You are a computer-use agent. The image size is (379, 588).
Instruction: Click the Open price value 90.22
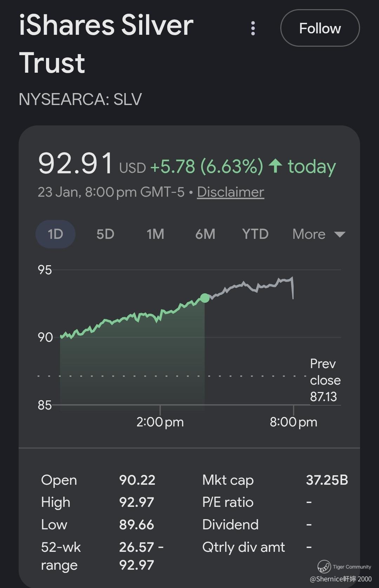[x=137, y=480]
